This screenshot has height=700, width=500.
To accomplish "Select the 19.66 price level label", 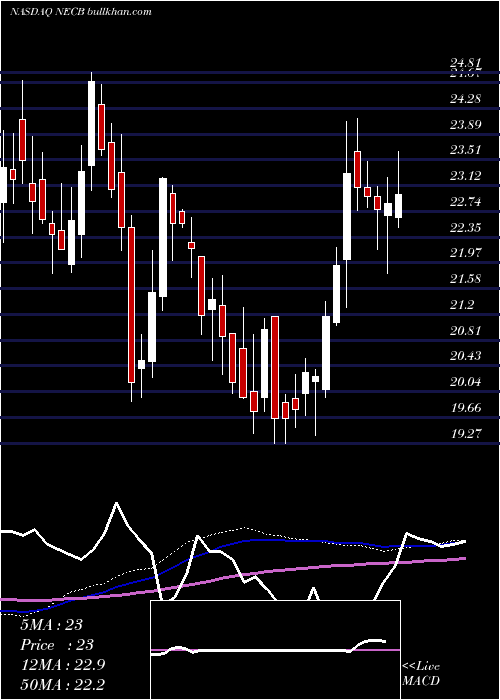I will tap(466, 408).
